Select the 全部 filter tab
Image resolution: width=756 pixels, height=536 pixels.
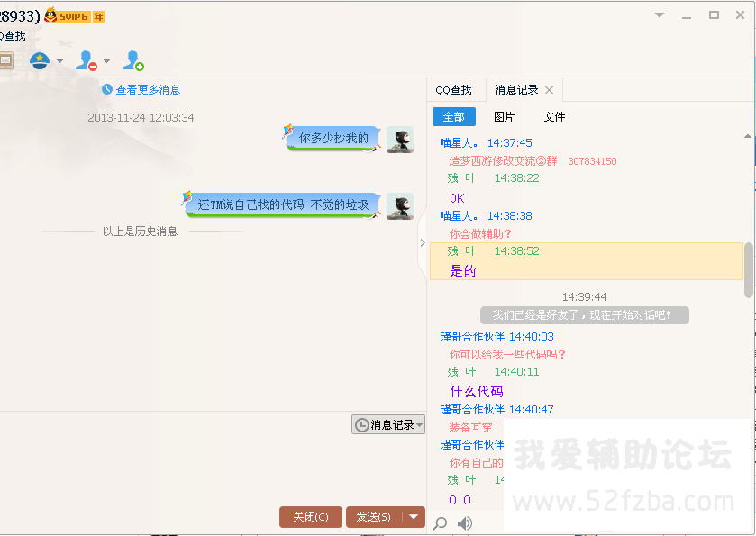pyautogui.click(x=454, y=116)
